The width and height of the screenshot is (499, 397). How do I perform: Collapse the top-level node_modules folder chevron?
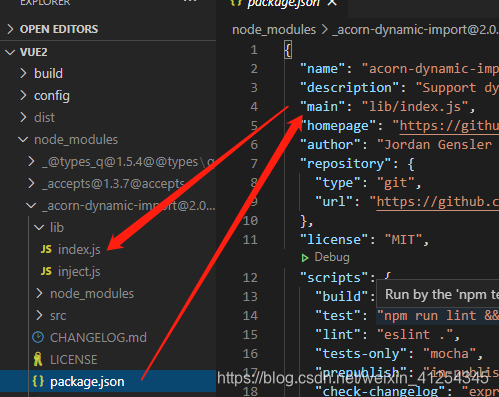(x=23, y=140)
